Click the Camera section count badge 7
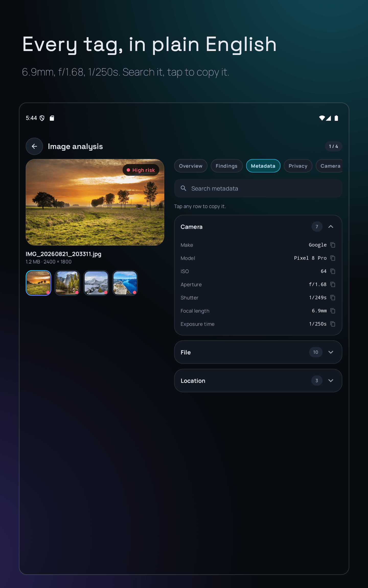This screenshot has width=368, height=588. (317, 227)
